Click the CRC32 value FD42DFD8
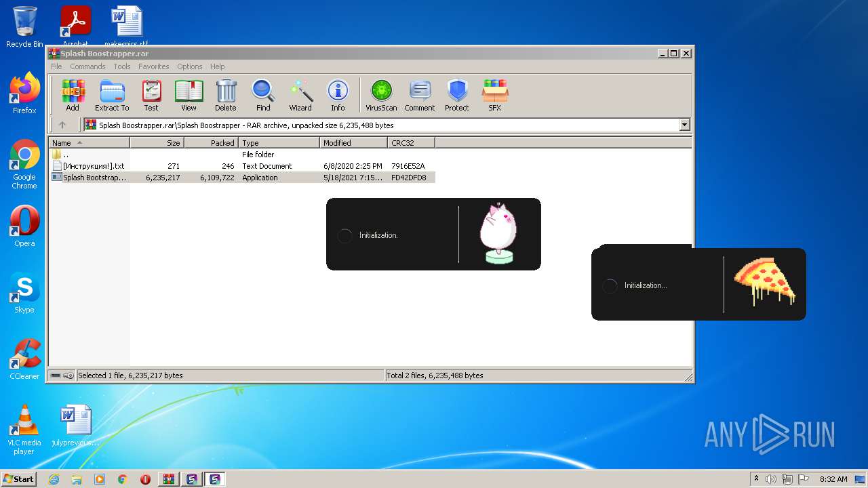This screenshot has height=488, width=868. tap(409, 178)
